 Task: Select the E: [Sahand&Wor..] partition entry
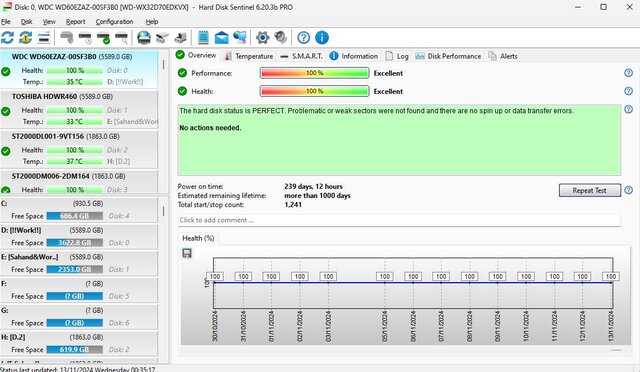click(x=79, y=263)
